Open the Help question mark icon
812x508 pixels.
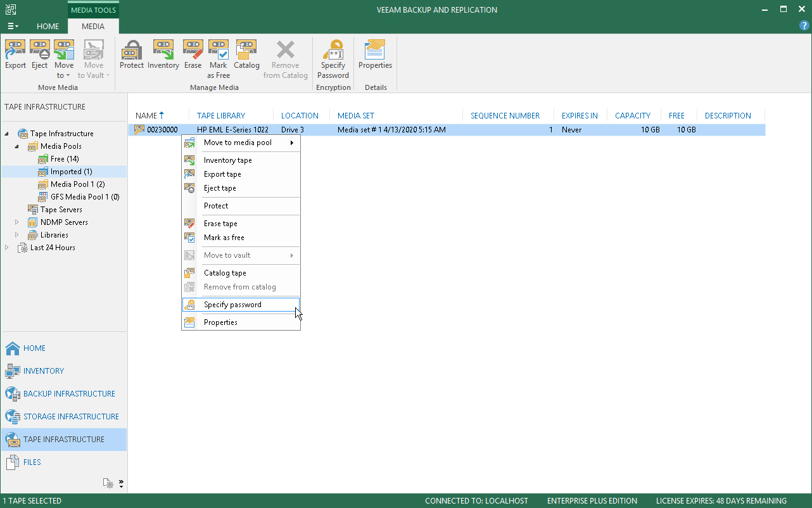804,26
